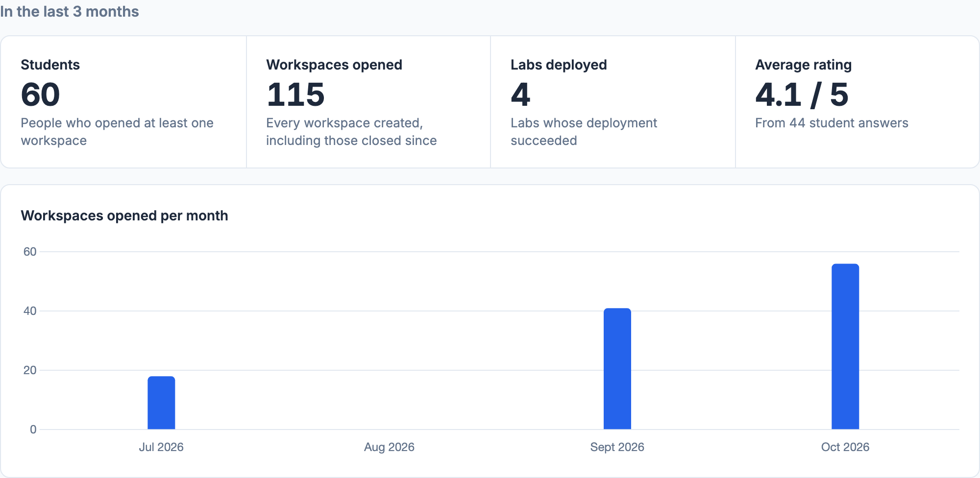Click the rating value "4.1 / 5"
This screenshot has height=478, width=980.
tap(802, 94)
